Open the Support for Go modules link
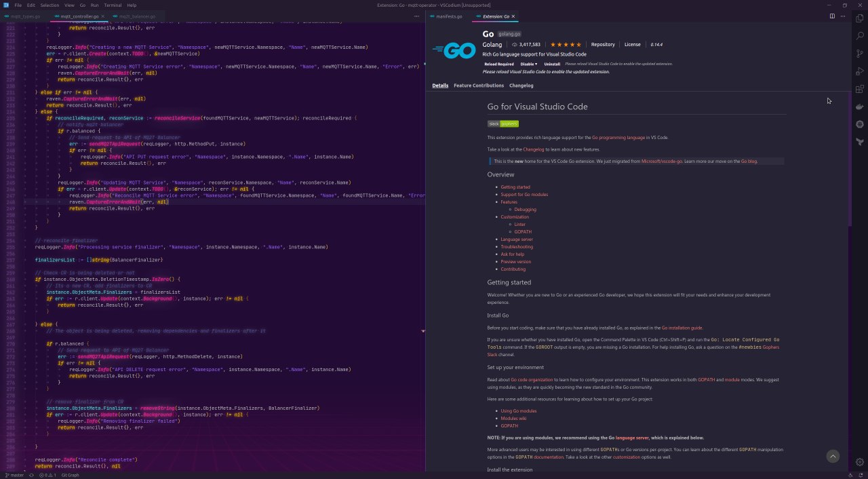This screenshot has height=479, width=868. point(524,195)
